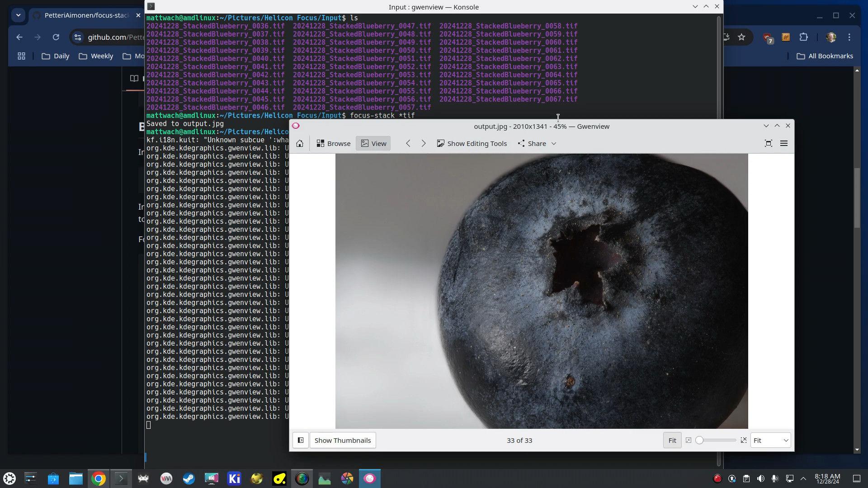Open Weekly bookmarks folder
This screenshot has width=868, height=488.
(96, 56)
